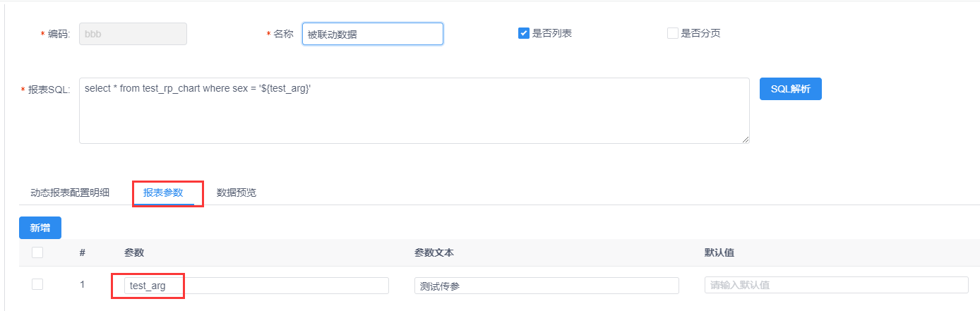Click the 编码 input field containing bbb

[133, 34]
